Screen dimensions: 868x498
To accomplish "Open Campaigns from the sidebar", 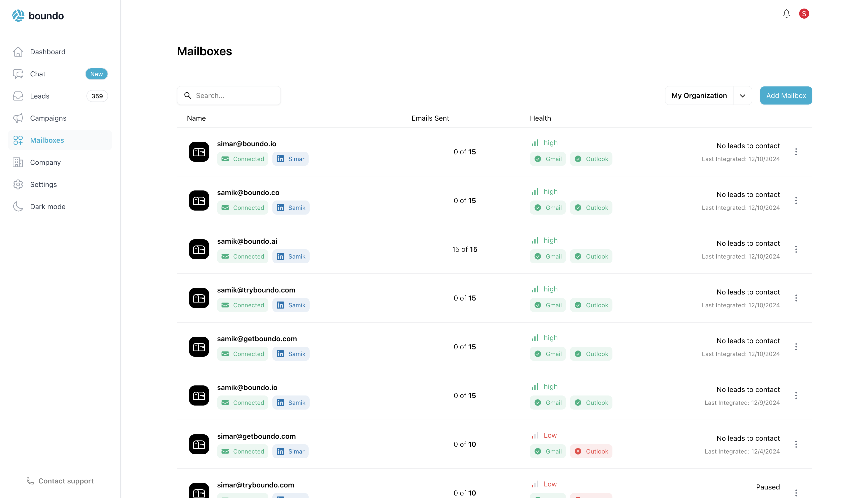I will coord(48,118).
